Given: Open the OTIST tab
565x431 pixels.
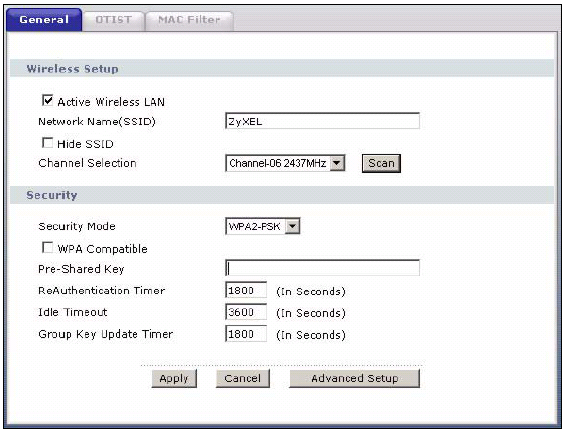Looking at the screenshot, I should pos(114,21).
